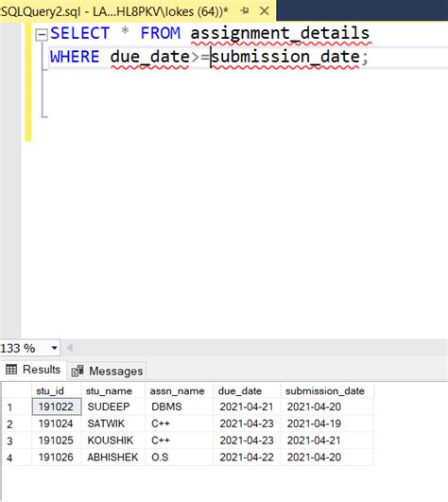This screenshot has height=502, width=448.
Task: Close the SQLQuery2.sql tab
Action: 265,11
